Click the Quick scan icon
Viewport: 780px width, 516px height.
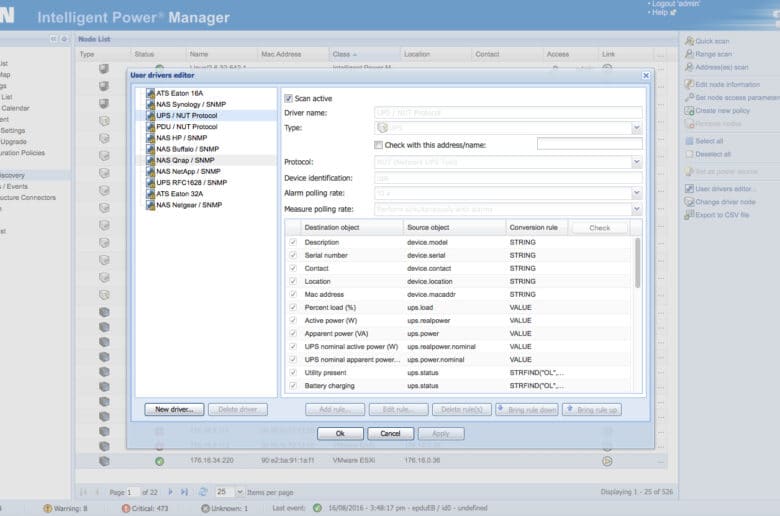tap(689, 41)
